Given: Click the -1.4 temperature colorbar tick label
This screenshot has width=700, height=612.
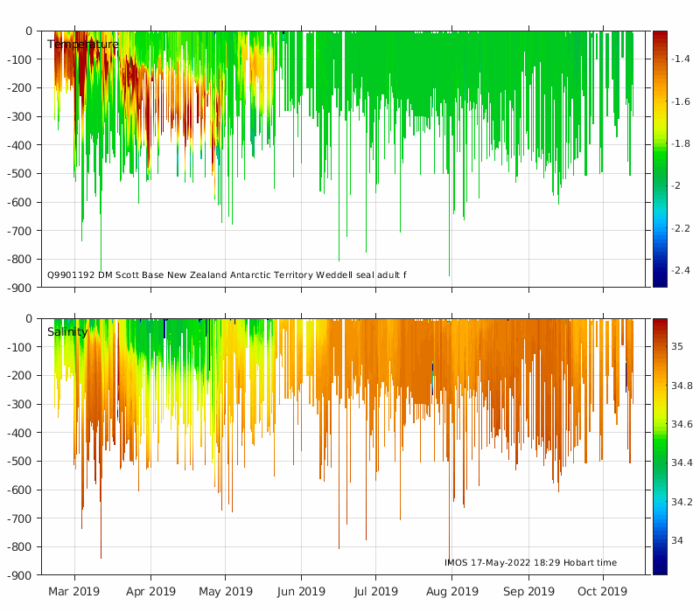Looking at the screenshot, I should click(681, 59).
